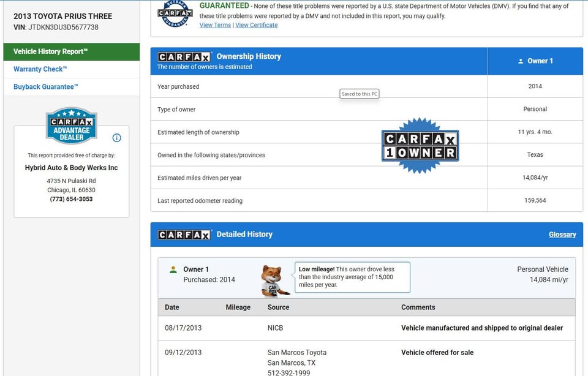Click the Last reported odometer reading label
Viewport: 588px width, 376px height.
point(200,201)
